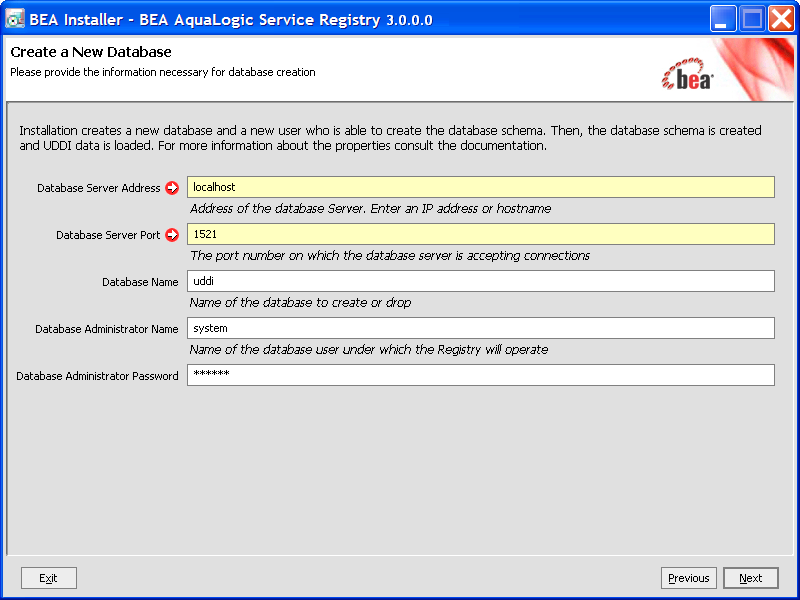Click the 'Database Administrator Password' label

[x=97, y=376]
